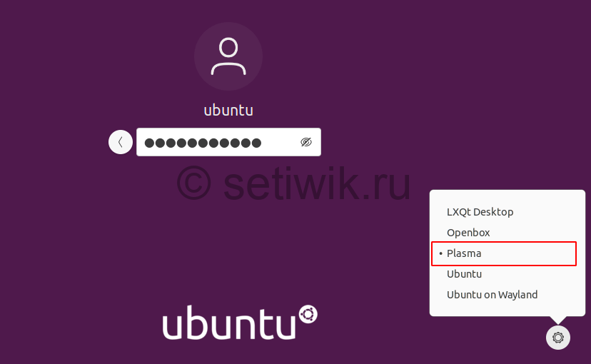Focus the password input field
Screen dimensions: 591x364
coord(229,142)
